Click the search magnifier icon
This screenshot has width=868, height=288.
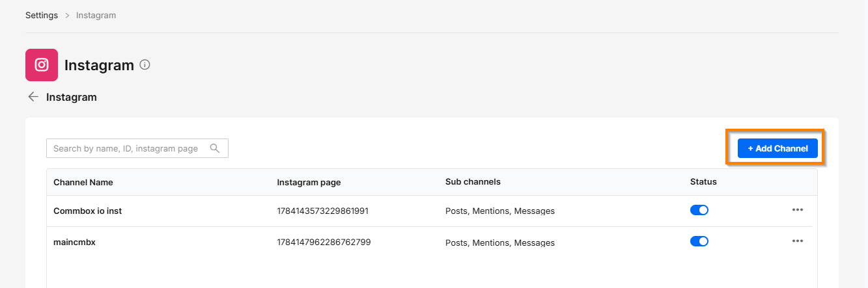(x=215, y=148)
